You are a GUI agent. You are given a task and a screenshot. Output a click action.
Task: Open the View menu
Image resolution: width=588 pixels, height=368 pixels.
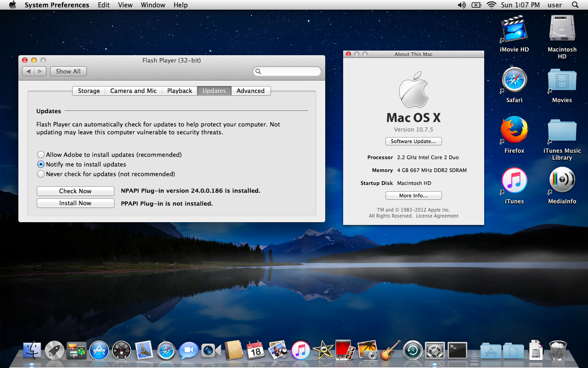(125, 5)
